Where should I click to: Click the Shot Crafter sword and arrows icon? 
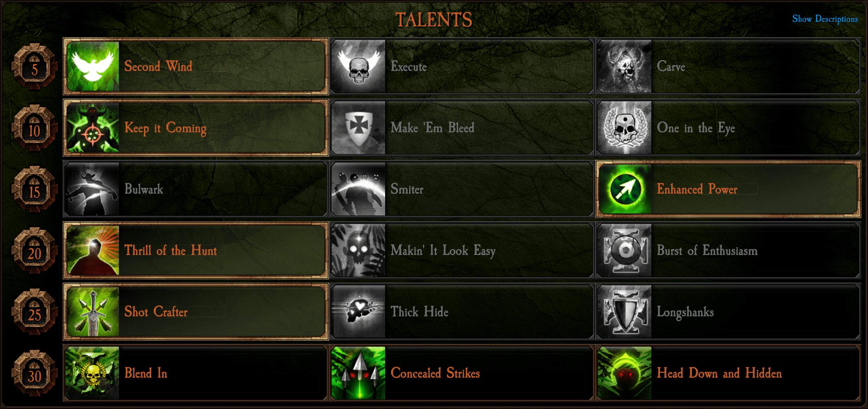93,312
